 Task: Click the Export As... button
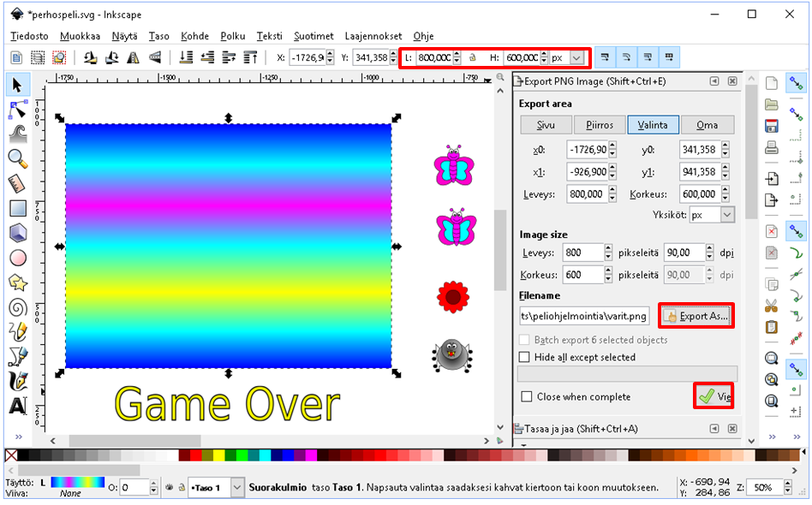click(x=696, y=316)
